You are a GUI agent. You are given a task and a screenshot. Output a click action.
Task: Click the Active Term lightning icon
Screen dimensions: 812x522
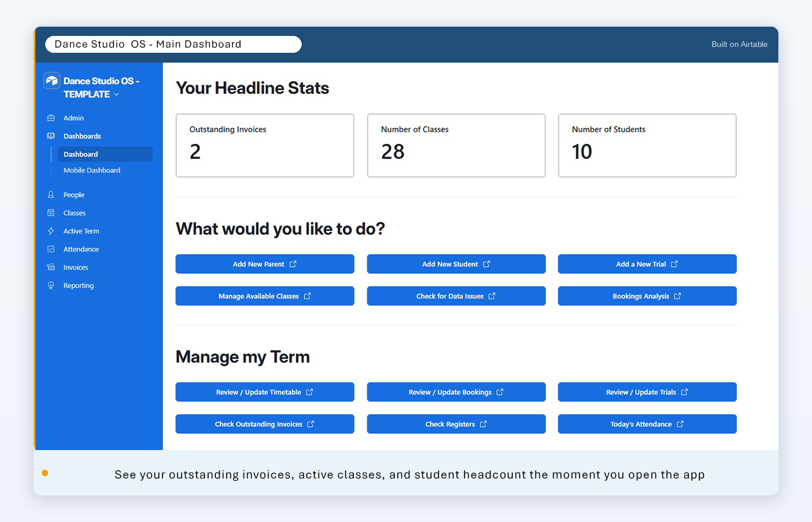(51, 231)
